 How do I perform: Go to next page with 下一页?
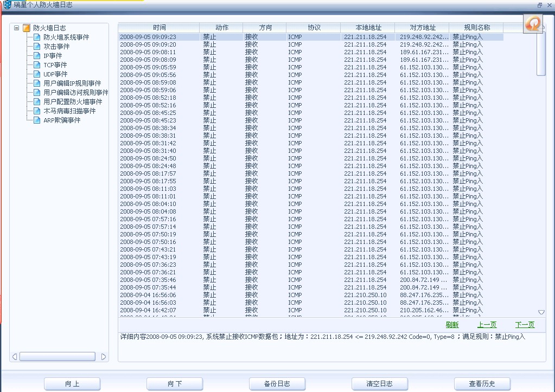525,324
